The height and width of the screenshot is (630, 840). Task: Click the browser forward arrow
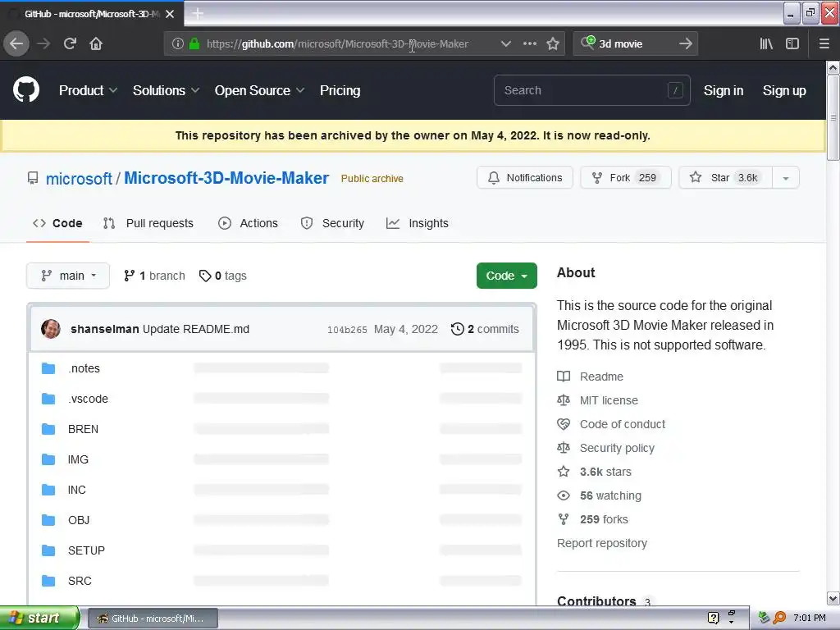point(43,43)
